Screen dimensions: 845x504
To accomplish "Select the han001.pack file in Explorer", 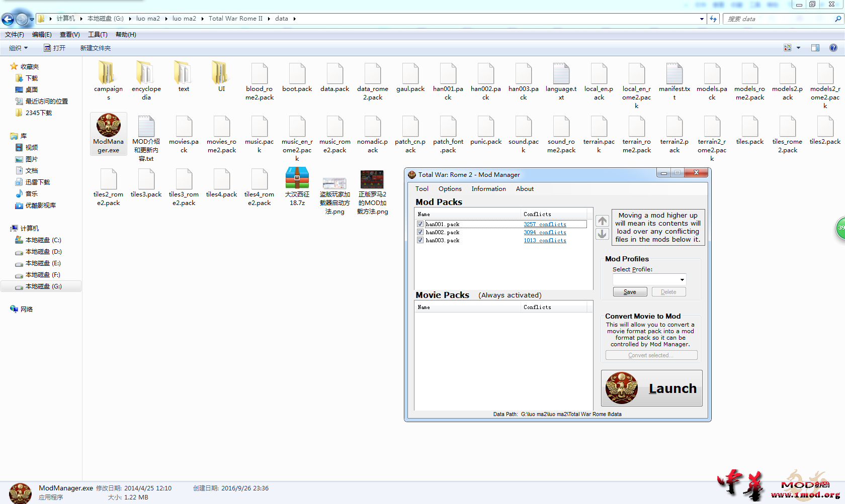I will 448,73.
